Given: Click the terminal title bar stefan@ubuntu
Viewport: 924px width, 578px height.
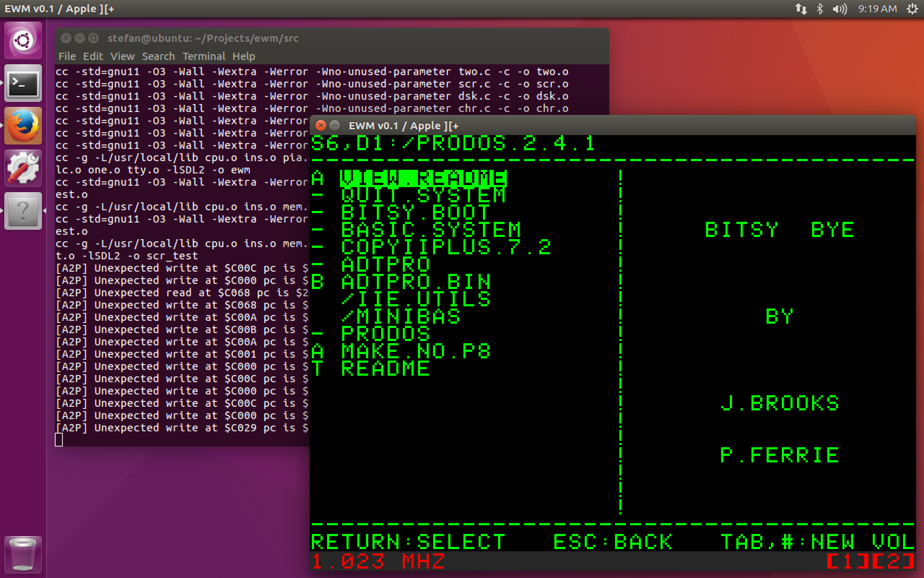Looking at the screenshot, I should click(332, 38).
